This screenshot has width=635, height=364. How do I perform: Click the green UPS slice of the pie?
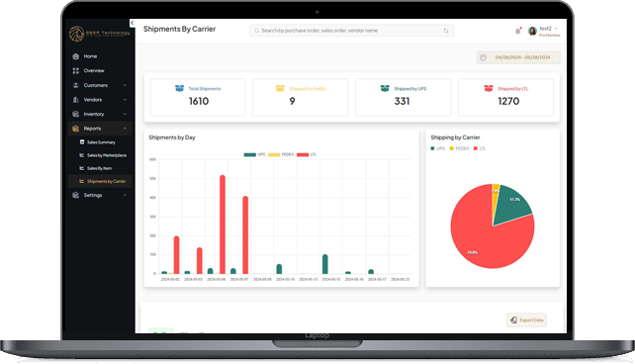click(x=512, y=205)
